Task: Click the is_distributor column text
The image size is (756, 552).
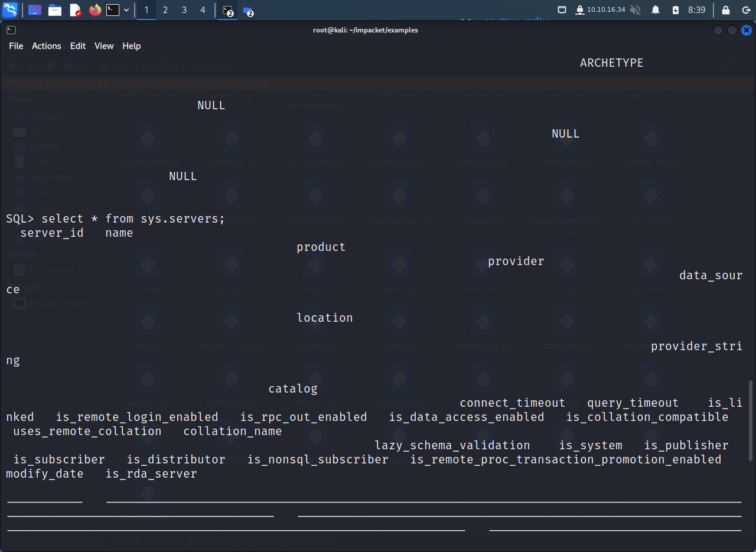Action: click(176, 460)
